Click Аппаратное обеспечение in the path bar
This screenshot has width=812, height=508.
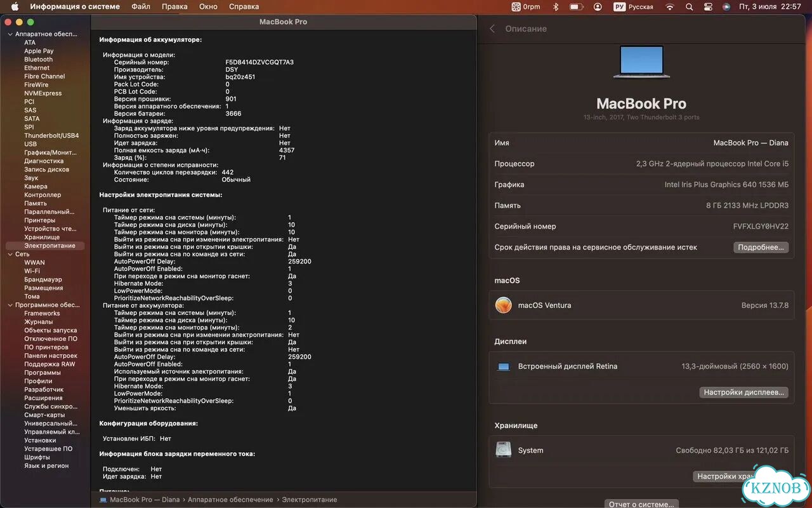[230, 500]
